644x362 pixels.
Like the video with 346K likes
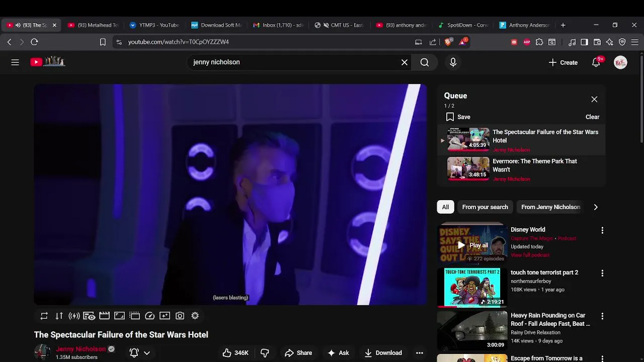click(x=235, y=353)
